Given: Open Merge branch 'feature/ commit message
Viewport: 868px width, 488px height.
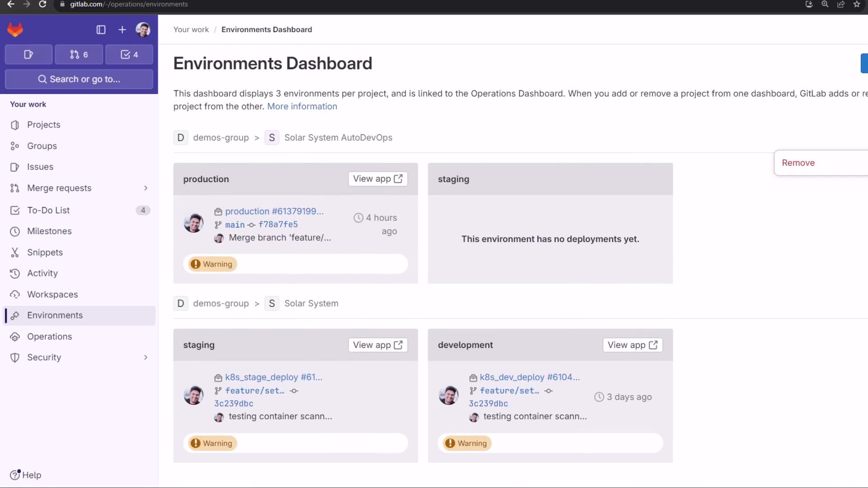Looking at the screenshot, I should click(x=280, y=238).
